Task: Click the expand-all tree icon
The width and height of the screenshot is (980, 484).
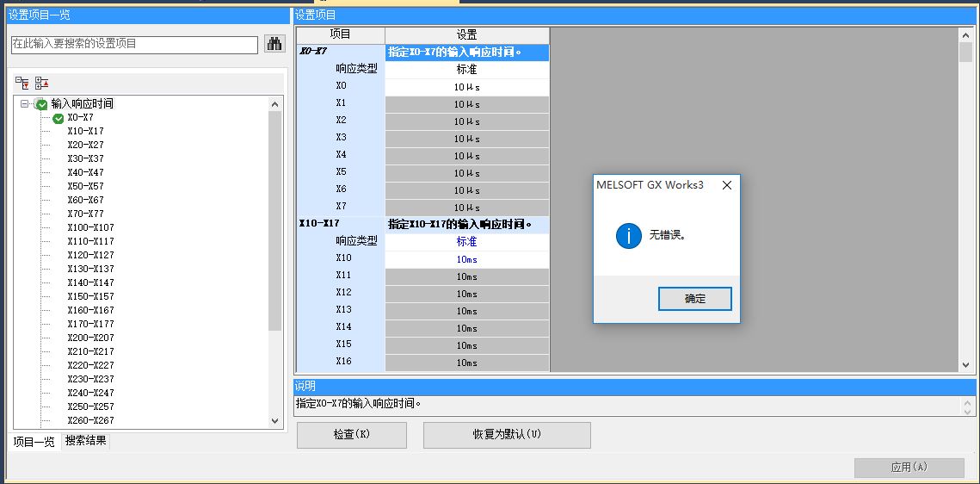Action: point(23,84)
